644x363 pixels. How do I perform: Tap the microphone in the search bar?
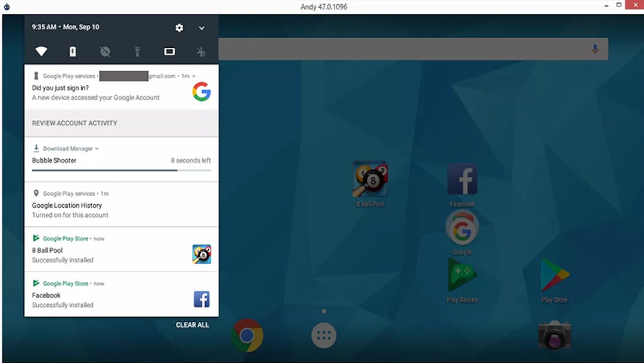[x=595, y=49]
